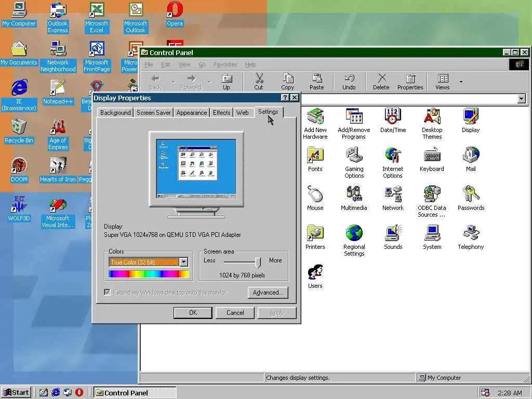Select the Users icon
The height and width of the screenshot is (399, 532).
[315, 276]
